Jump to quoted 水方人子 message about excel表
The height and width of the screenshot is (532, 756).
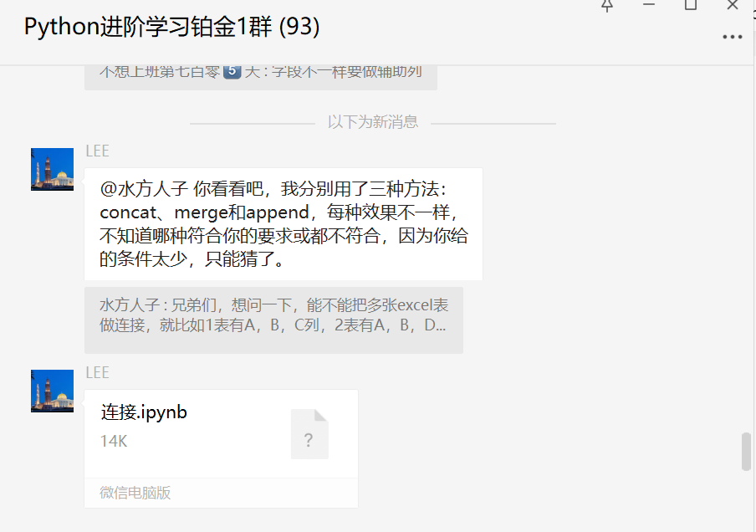273,320
